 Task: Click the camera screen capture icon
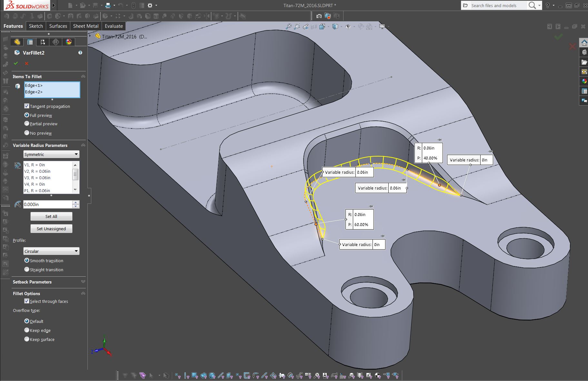pos(319,16)
